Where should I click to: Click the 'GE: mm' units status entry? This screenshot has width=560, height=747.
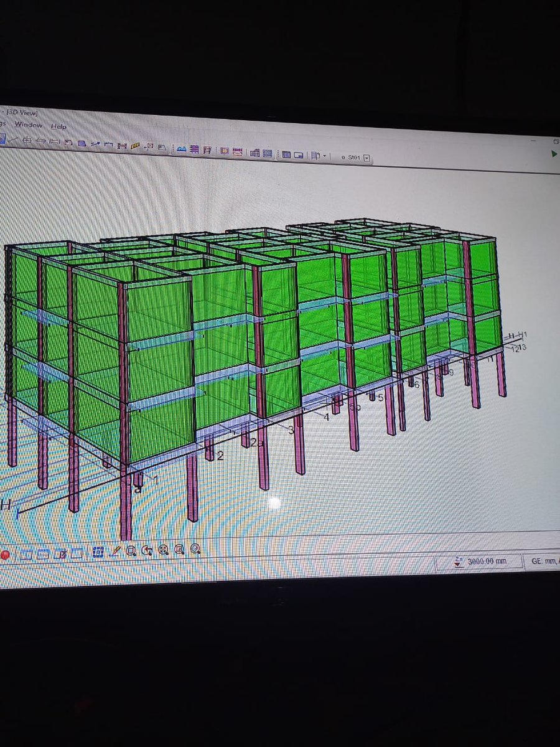(x=544, y=561)
